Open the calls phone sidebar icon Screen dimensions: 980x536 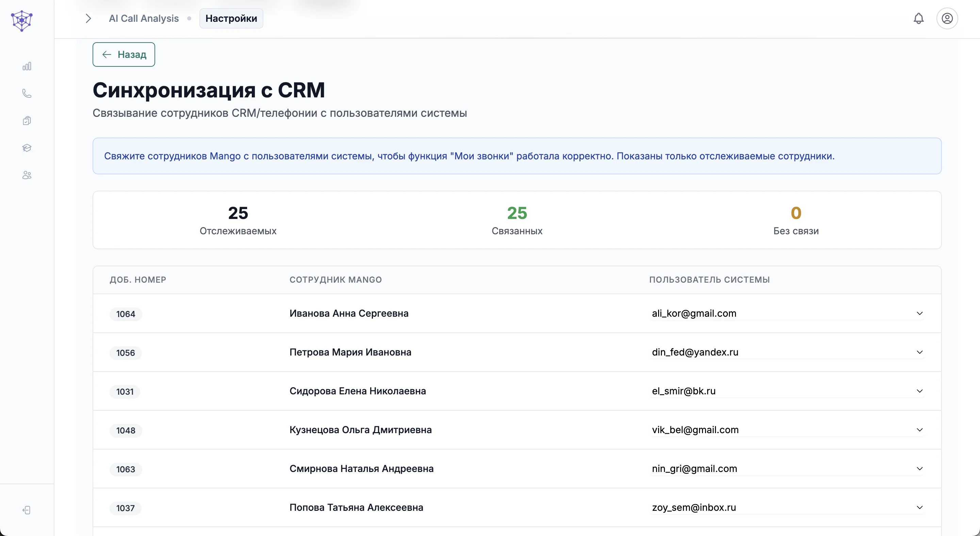(27, 94)
